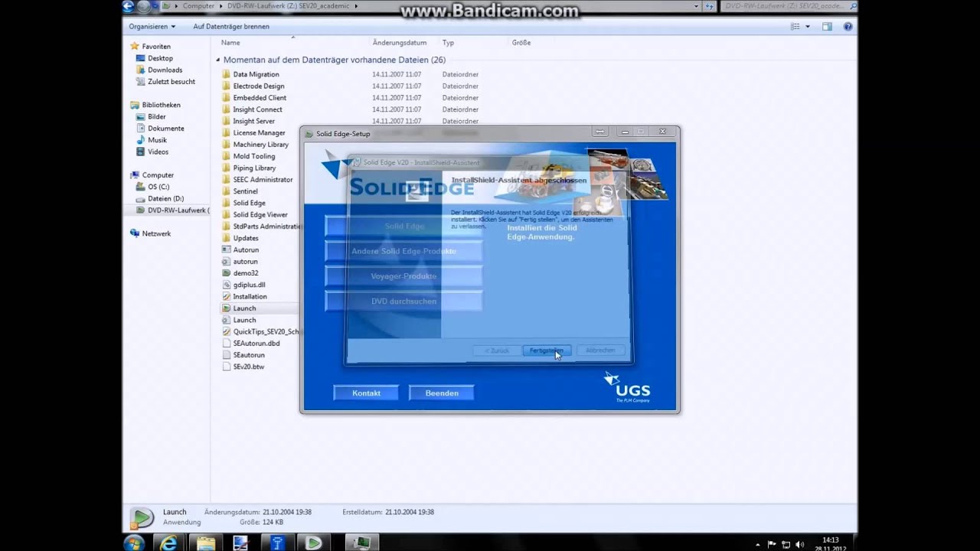Select Netzwerk in the navigation pane

pos(156,233)
